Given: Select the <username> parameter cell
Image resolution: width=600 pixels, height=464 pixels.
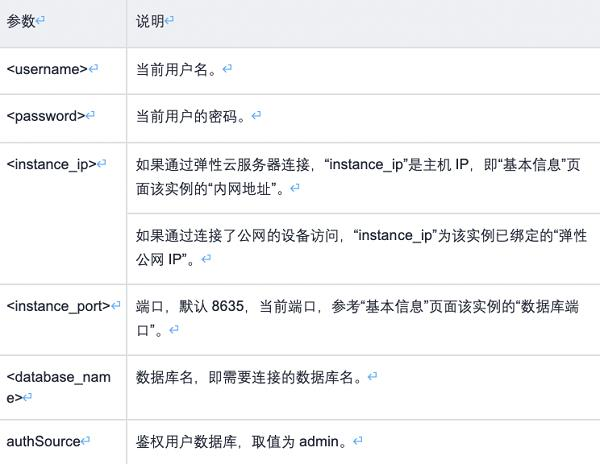Looking at the screenshot, I should click(x=47, y=69).
